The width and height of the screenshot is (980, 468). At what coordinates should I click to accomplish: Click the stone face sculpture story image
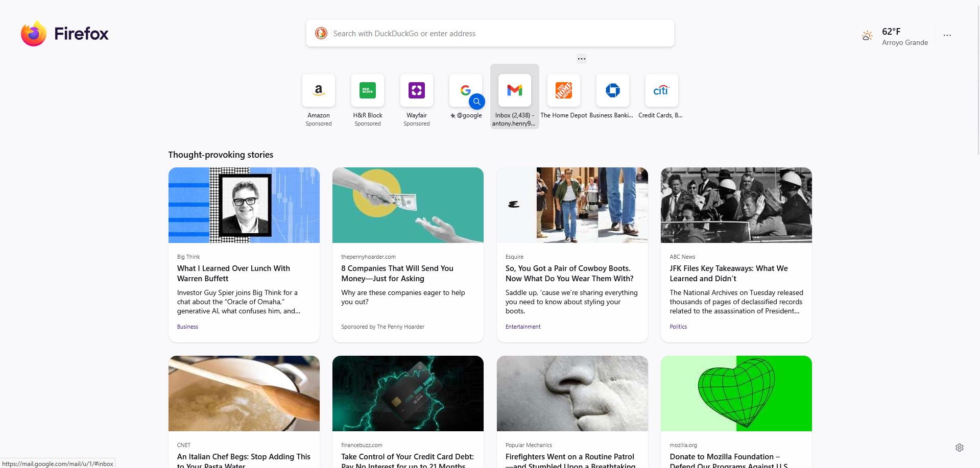click(x=572, y=393)
